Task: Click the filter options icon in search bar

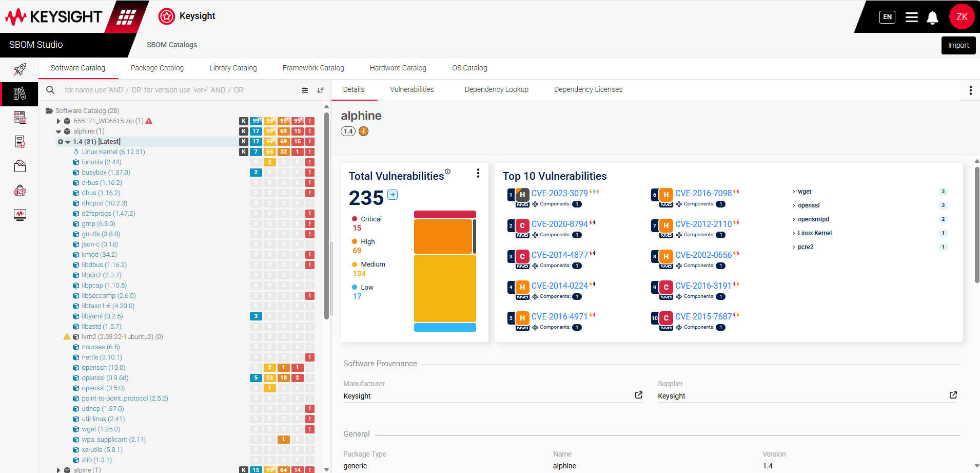Action: (305, 90)
